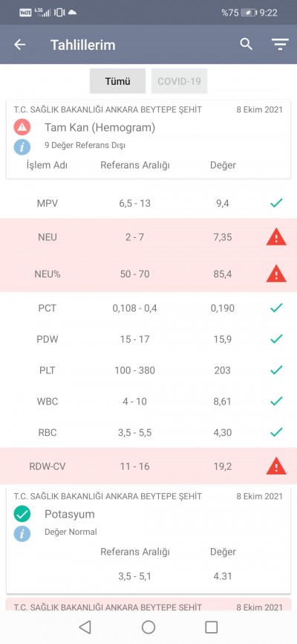The height and width of the screenshot is (644, 297).
Task: Tap the blue info icon under Tam Kan
Action: click(22, 146)
